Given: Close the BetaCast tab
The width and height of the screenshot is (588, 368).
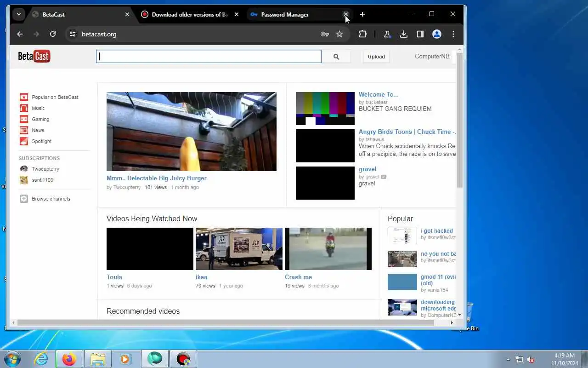Looking at the screenshot, I should click(127, 14).
